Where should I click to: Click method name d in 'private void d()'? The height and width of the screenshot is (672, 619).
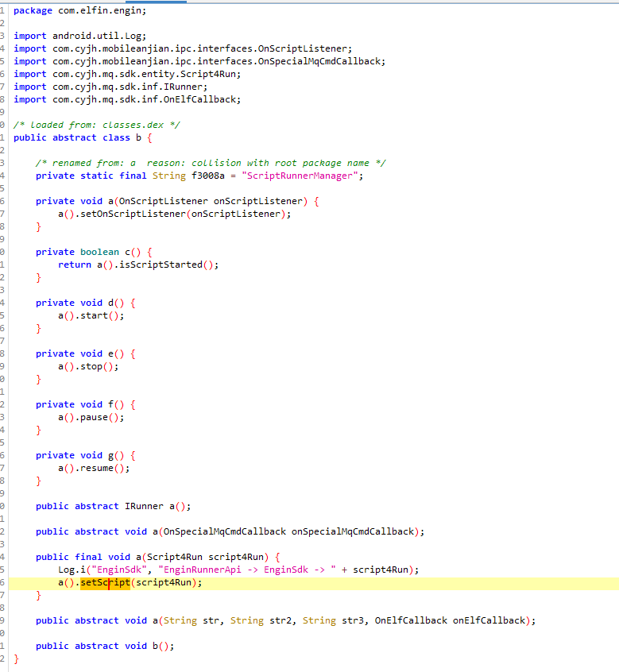click(110, 303)
